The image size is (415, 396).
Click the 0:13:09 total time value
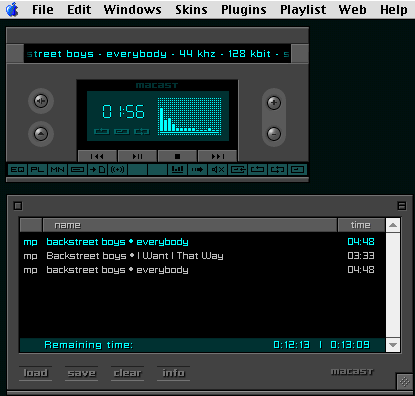pos(350,345)
